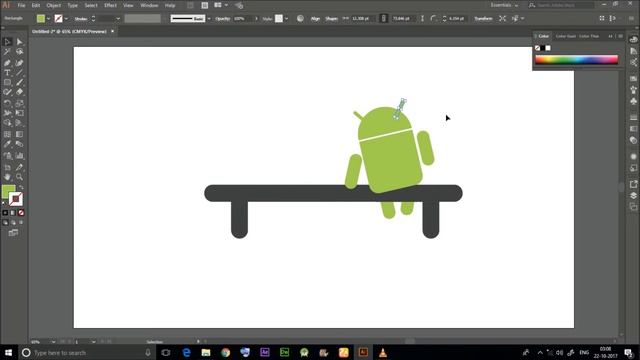Open status bar zoom level dropdown

(x=53, y=342)
